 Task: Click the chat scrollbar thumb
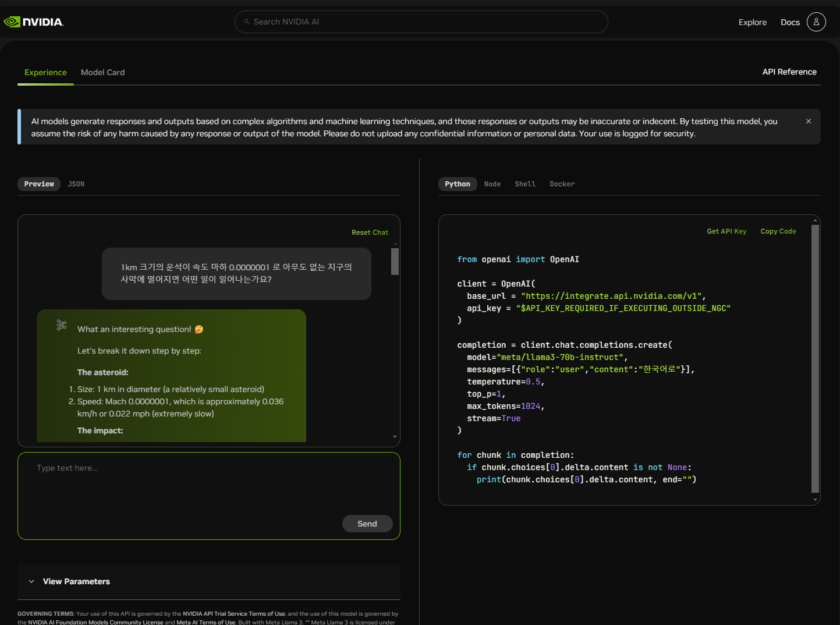coord(395,262)
